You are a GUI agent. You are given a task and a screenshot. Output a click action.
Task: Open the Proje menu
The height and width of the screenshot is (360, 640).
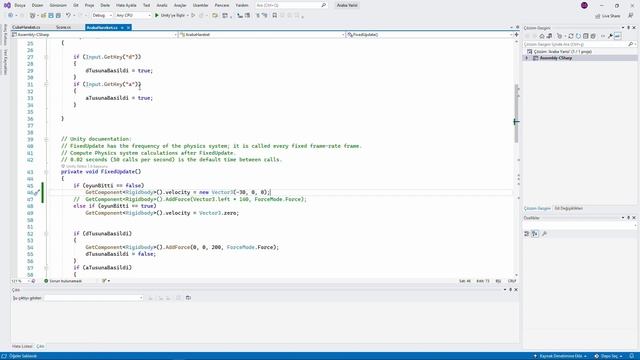click(89, 5)
